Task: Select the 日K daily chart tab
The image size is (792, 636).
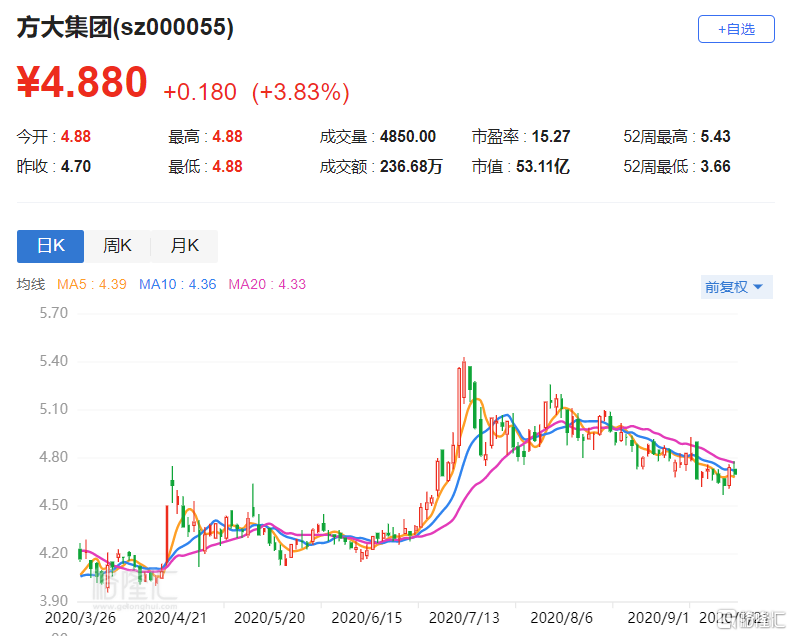Action: pos(51,246)
